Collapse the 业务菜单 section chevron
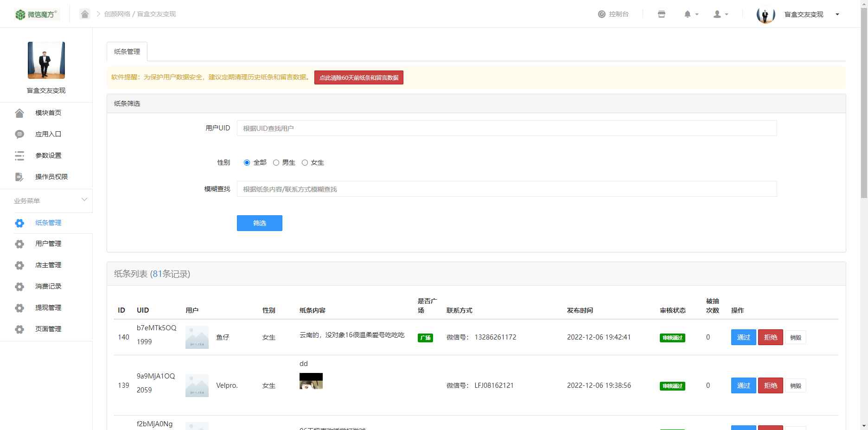The width and height of the screenshot is (868, 430). tap(84, 200)
